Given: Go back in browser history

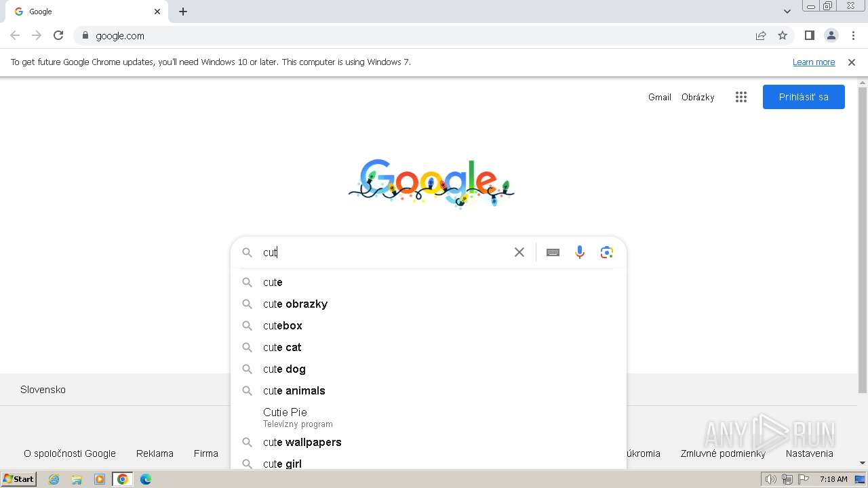Looking at the screenshot, I should coord(15,35).
